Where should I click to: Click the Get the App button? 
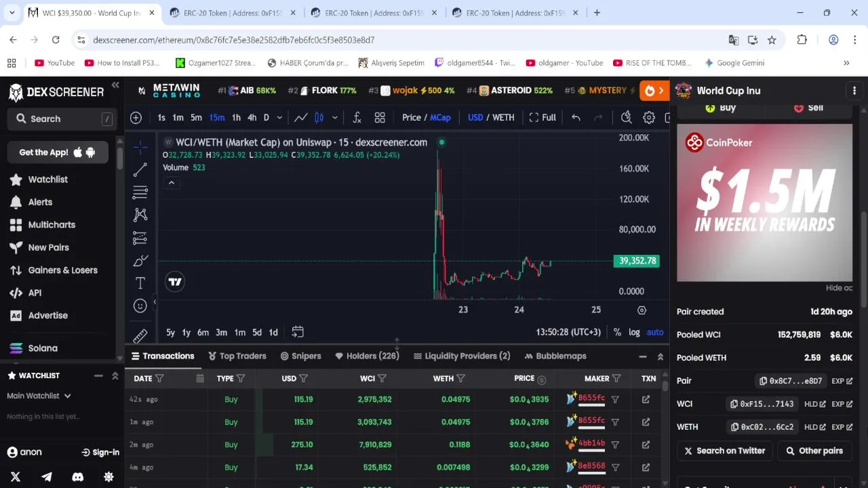point(58,152)
